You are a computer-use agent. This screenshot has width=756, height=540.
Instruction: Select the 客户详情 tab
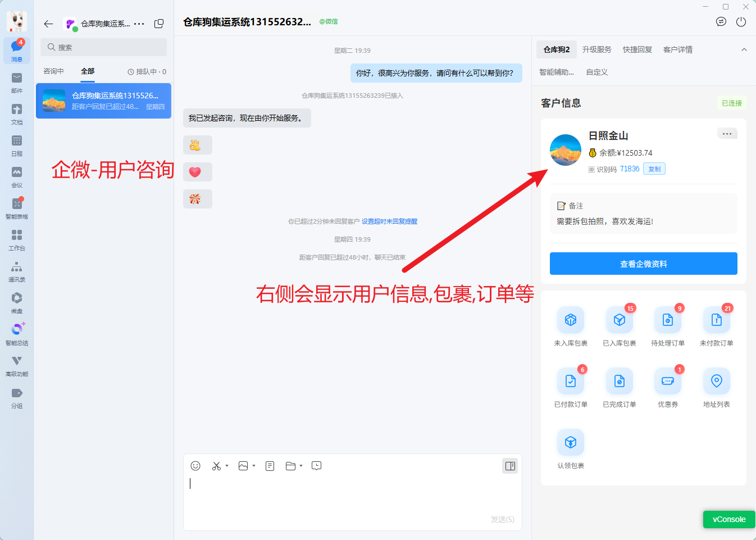coord(678,49)
